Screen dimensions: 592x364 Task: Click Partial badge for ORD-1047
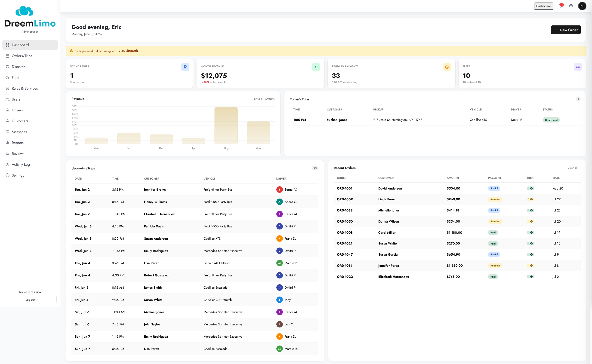[494, 254]
